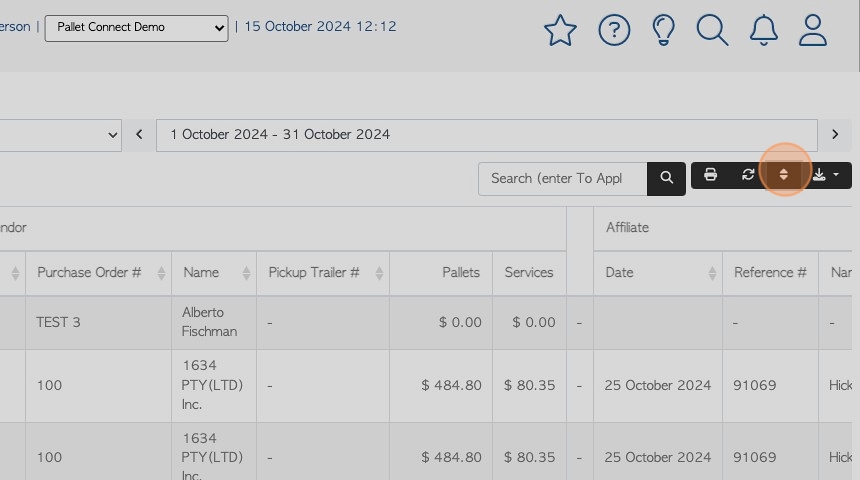The width and height of the screenshot is (860, 480).
Task: Sort by Purchase Order # column
Action: [x=99, y=273]
